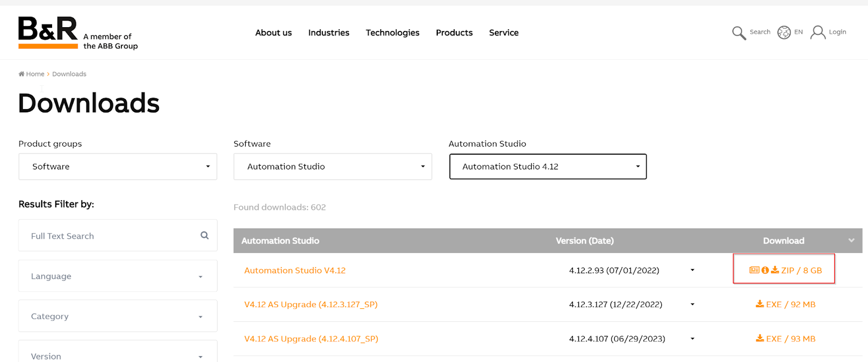Screen dimensions: 868x362
Task: Download the ZIP / 8 GB file
Action: [x=801, y=270]
